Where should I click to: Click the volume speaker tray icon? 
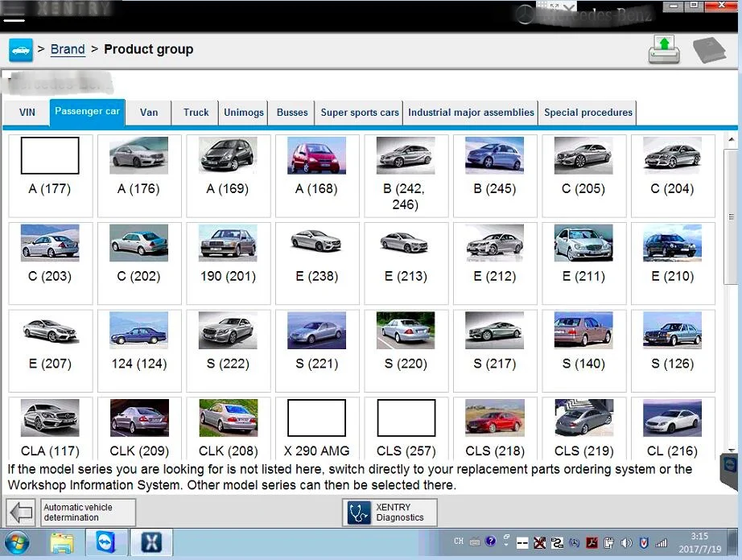tap(625, 542)
